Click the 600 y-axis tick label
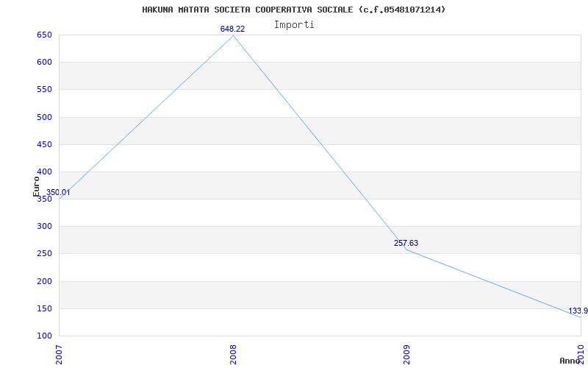Screen dimensions: 588x368 coord(44,63)
